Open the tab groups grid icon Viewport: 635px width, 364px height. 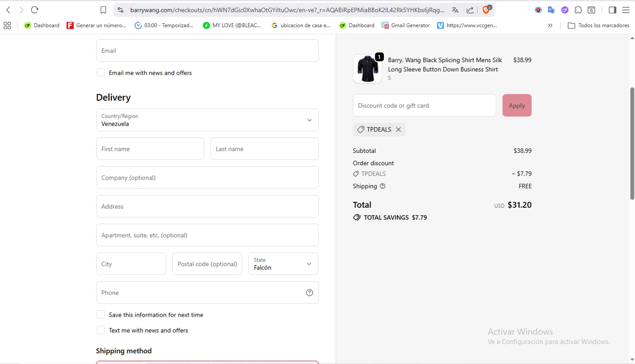tap(7, 25)
